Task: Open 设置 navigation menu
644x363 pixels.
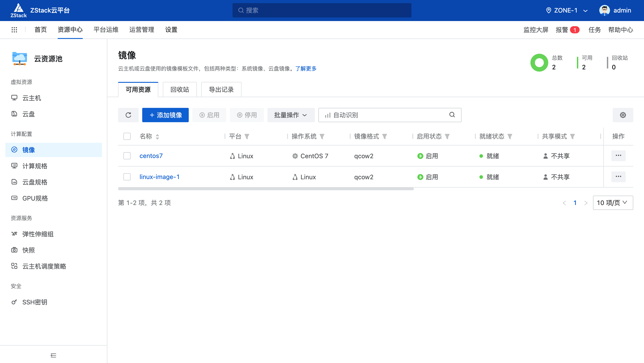Action: [171, 30]
